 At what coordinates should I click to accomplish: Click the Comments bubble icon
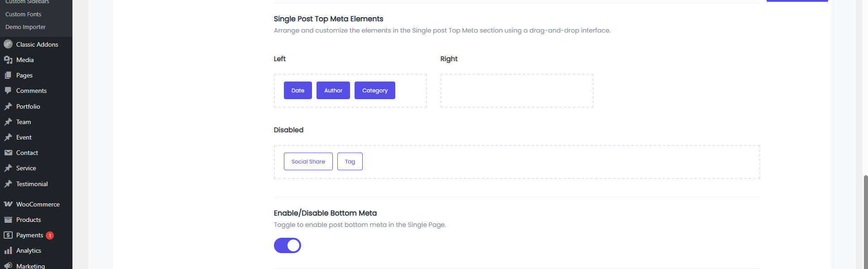pyautogui.click(x=8, y=91)
